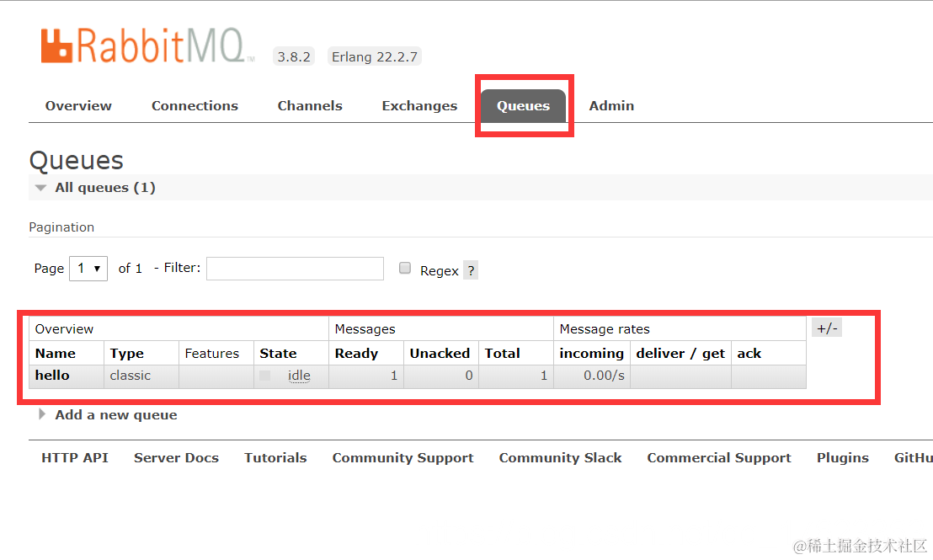Select the Queues tab
Image resolution: width=933 pixels, height=560 pixels.
[524, 106]
